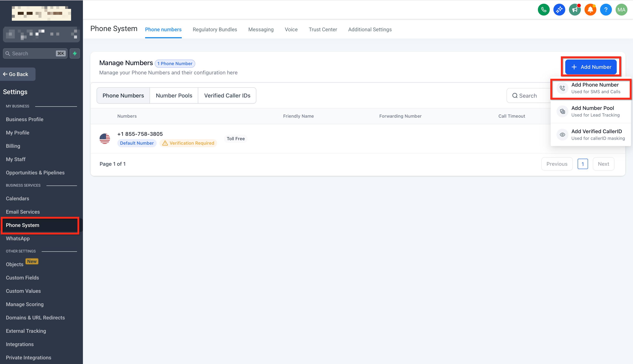Click the megaphone announcements icon

[x=575, y=10]
